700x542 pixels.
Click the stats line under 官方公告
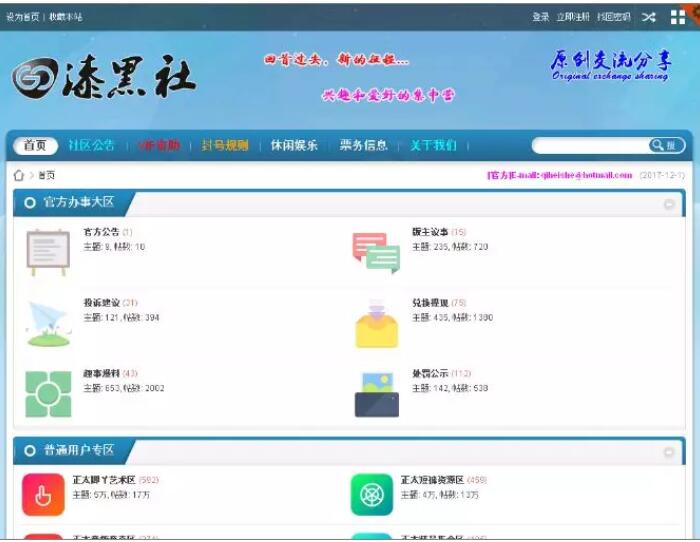coord(114,246)
